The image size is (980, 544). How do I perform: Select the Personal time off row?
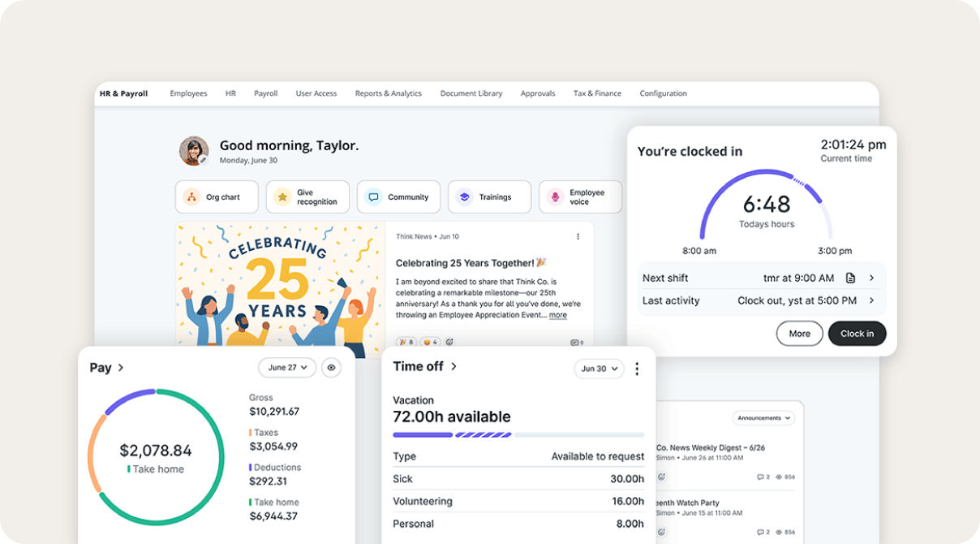tap(518, 524)
